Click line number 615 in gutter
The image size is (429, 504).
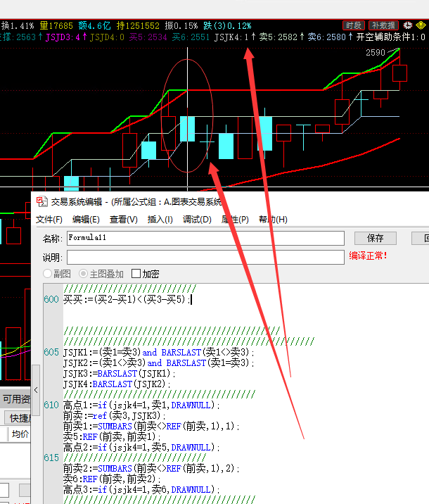pyautogui.click(x=51, y=458)
